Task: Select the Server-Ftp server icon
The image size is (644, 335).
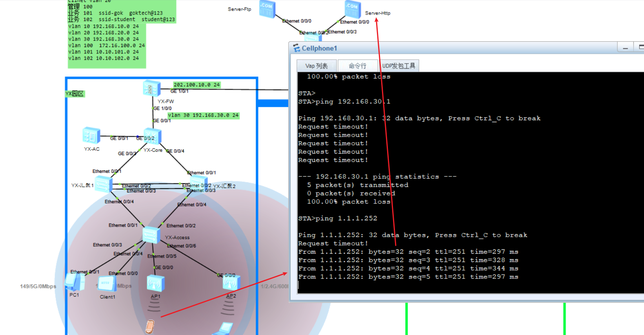Action: pyautogui.click(x=267, y=9)
